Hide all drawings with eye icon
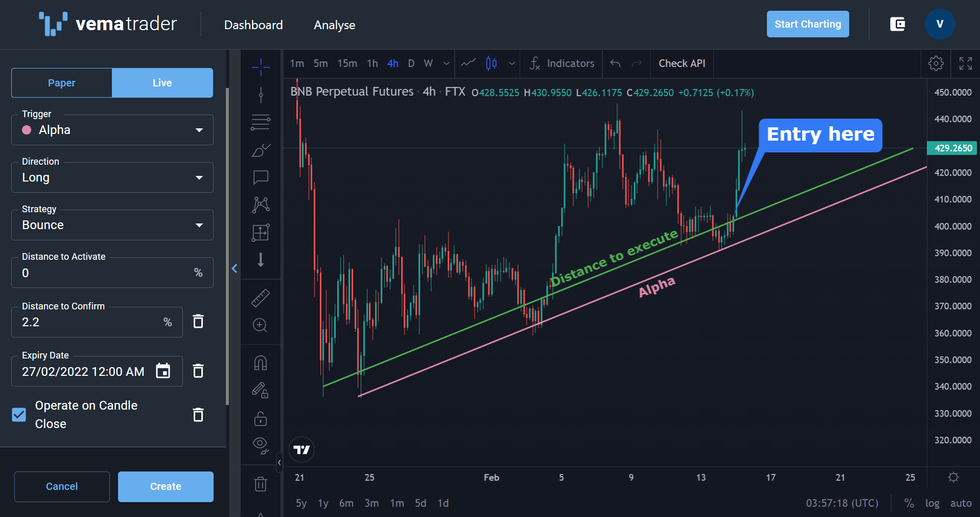 [261, 446]
